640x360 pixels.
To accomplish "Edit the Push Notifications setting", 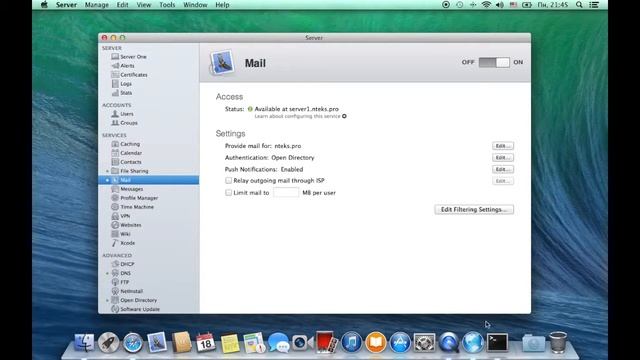I will 503,169.
